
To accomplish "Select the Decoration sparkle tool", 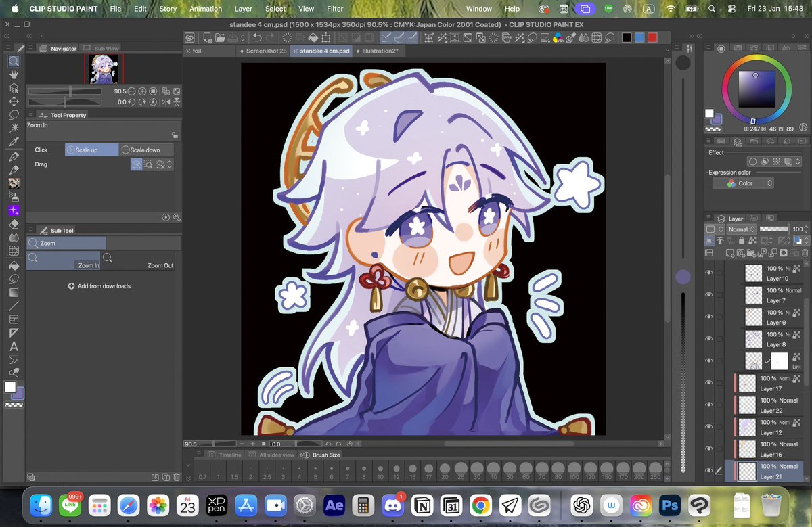I will pos(13,210).
